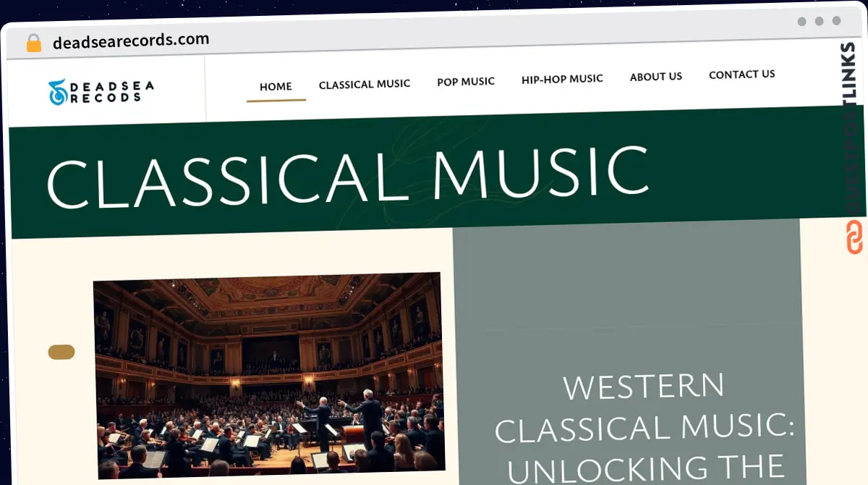Screen dimensions: 868x485
Task: Click the middle gray window dot
Action: (x=820, y=22)
